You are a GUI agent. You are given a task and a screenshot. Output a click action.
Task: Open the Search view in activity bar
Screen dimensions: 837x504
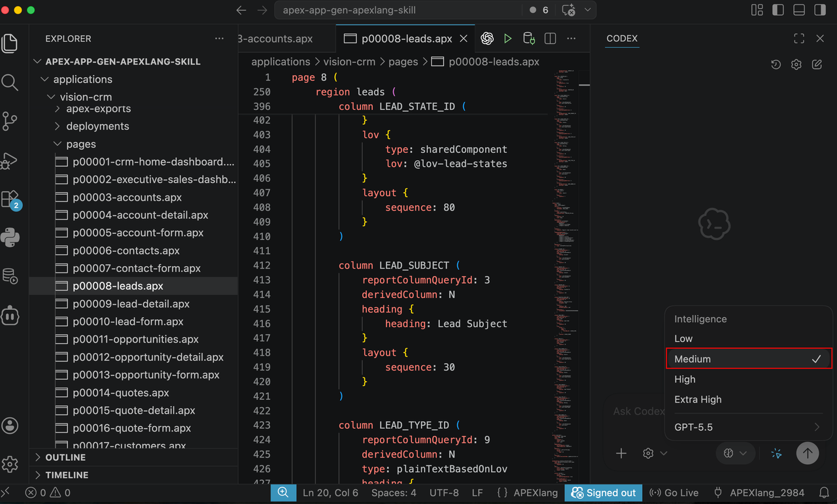(x=10, y=82)
